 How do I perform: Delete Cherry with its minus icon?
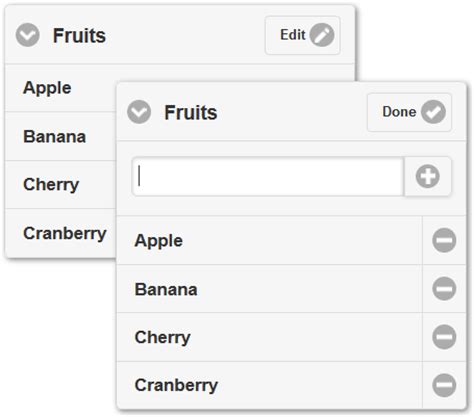[444, 337]
